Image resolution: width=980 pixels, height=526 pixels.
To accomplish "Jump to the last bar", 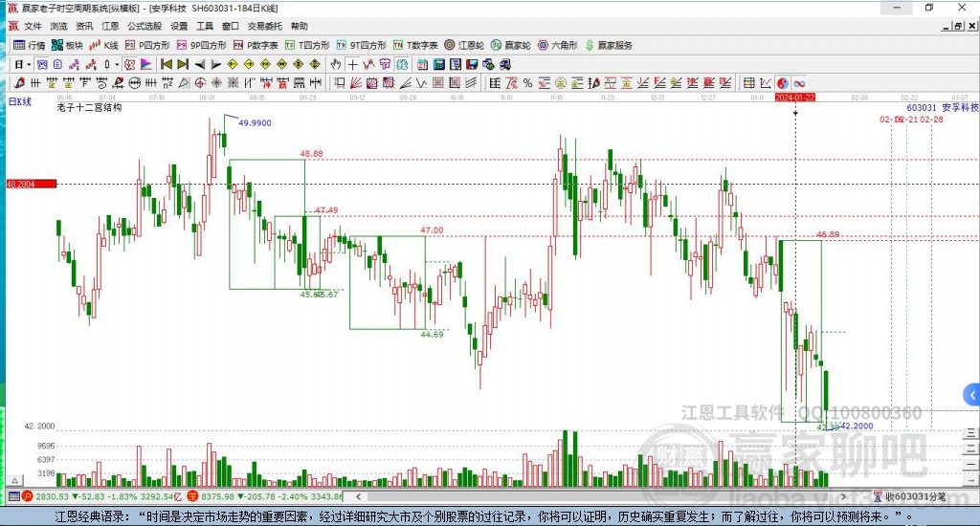I will (183, 64).
